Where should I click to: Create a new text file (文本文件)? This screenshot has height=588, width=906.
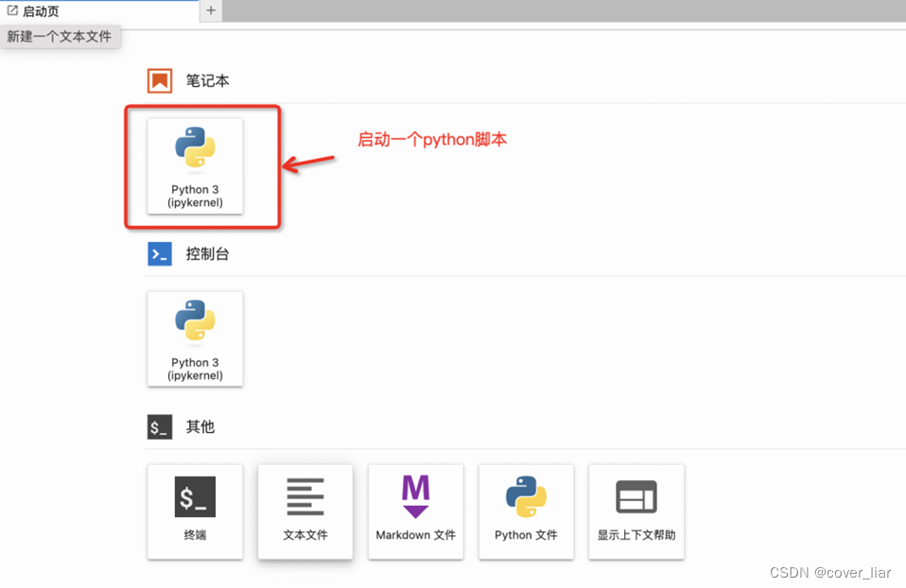click(x=305, y=511)
